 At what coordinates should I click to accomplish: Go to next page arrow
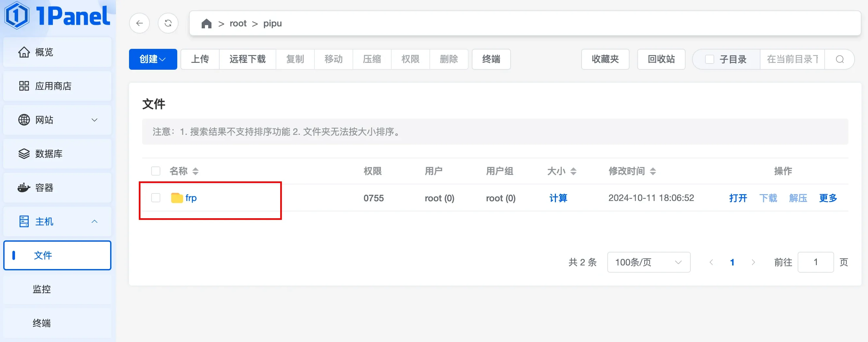click(753, 262)
